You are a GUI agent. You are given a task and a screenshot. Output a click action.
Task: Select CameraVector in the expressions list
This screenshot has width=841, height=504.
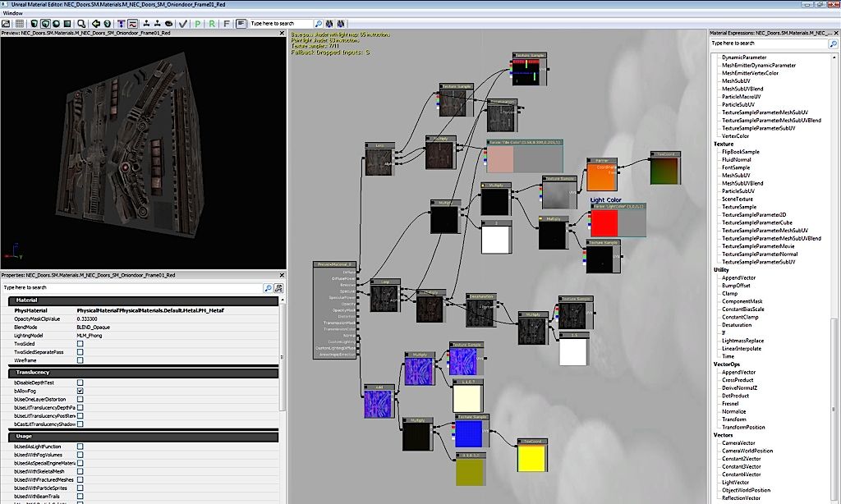tap(738, 443)
